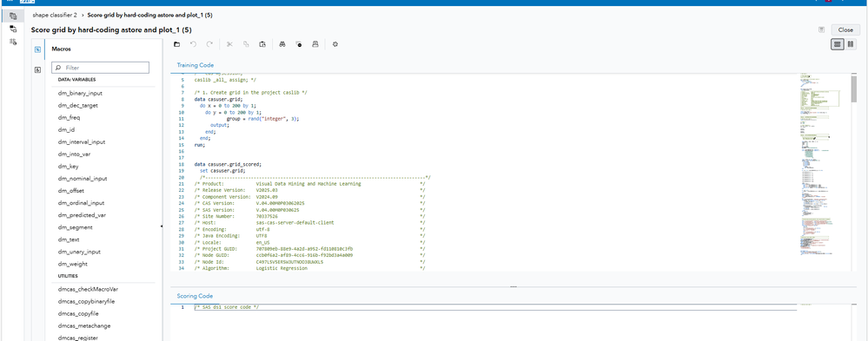Viewport: 868px width, 341px height.
Task: Select the dmcas_copyfile utility
Action: pos(78,313)
